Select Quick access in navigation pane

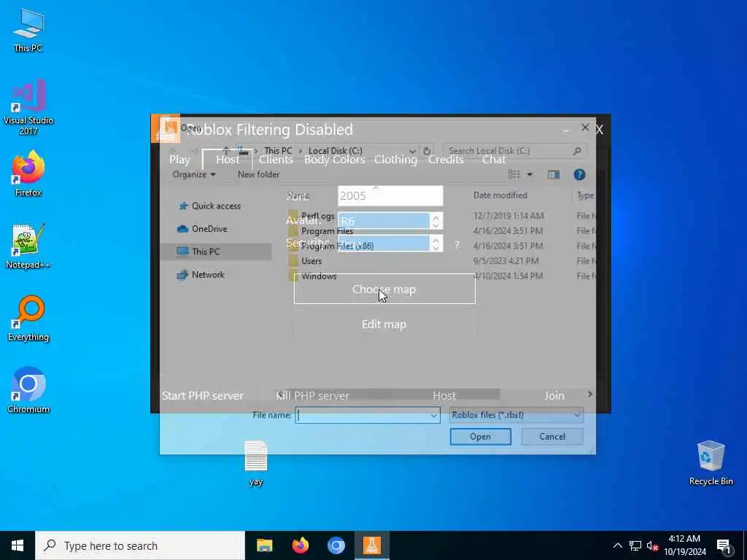pyautogui.click(x=209, y=206)
